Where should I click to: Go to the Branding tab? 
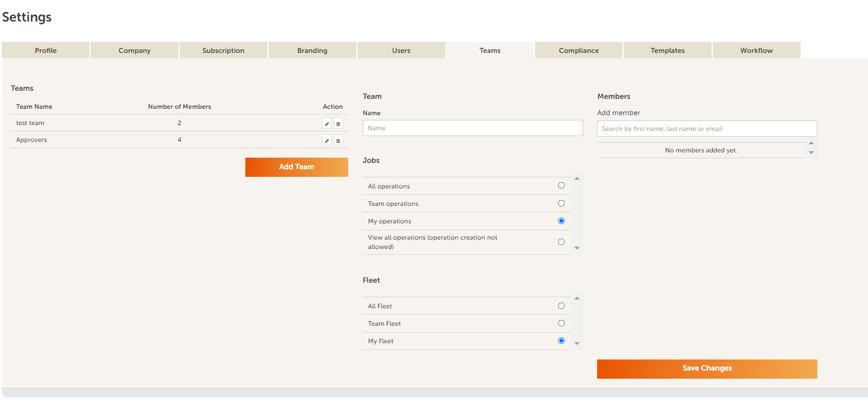pos(313,51)
